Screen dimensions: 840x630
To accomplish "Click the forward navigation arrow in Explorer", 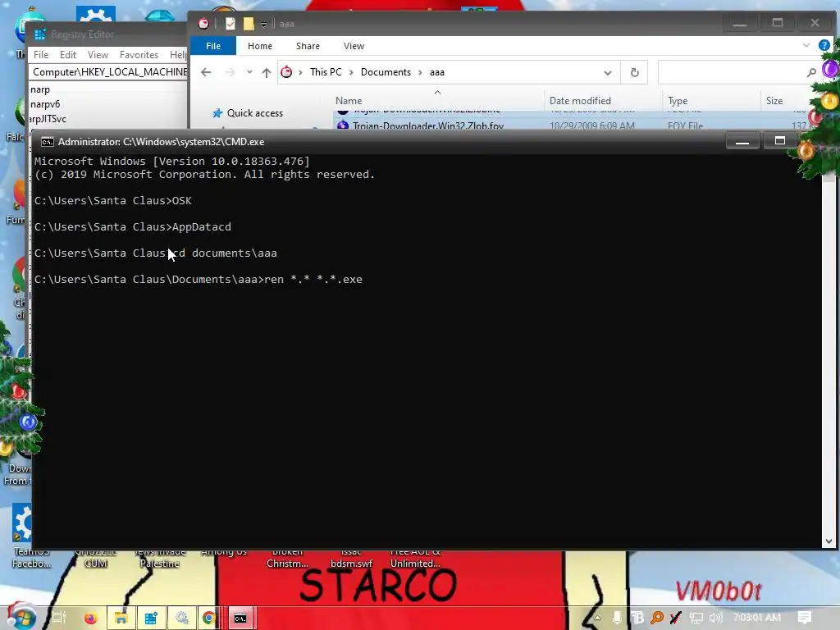I will coord(230,72).
